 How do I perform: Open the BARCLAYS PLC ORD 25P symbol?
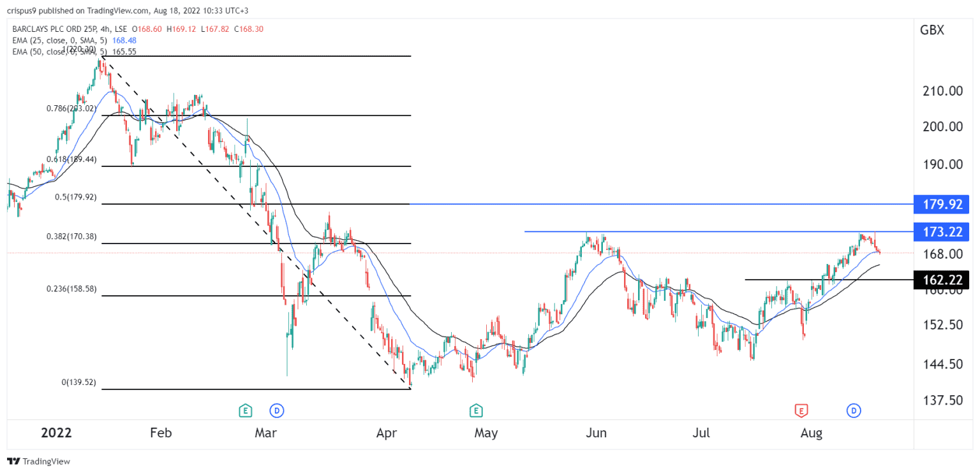(x=54, y=29)
